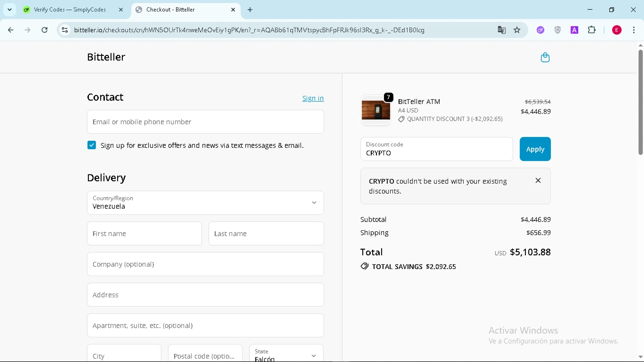Click the City field
Image resolution: width=644 pixels, height=362 pixels.
(124, 353)
